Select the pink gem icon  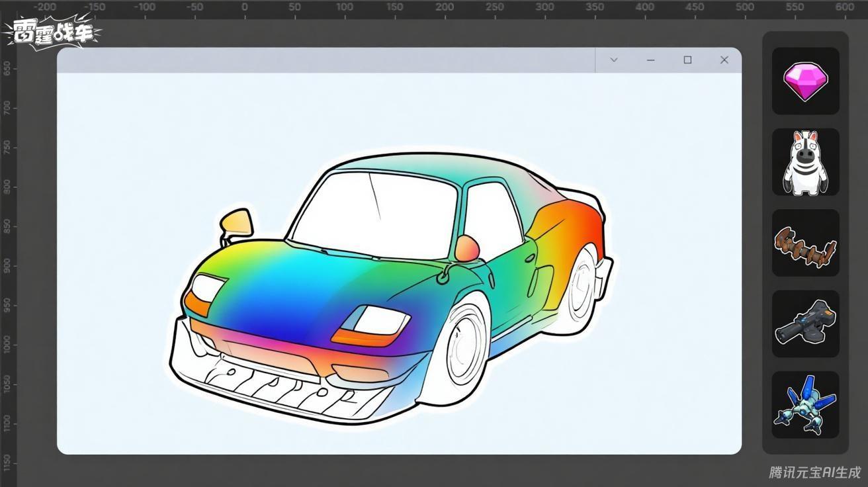(x=805, y=81)
